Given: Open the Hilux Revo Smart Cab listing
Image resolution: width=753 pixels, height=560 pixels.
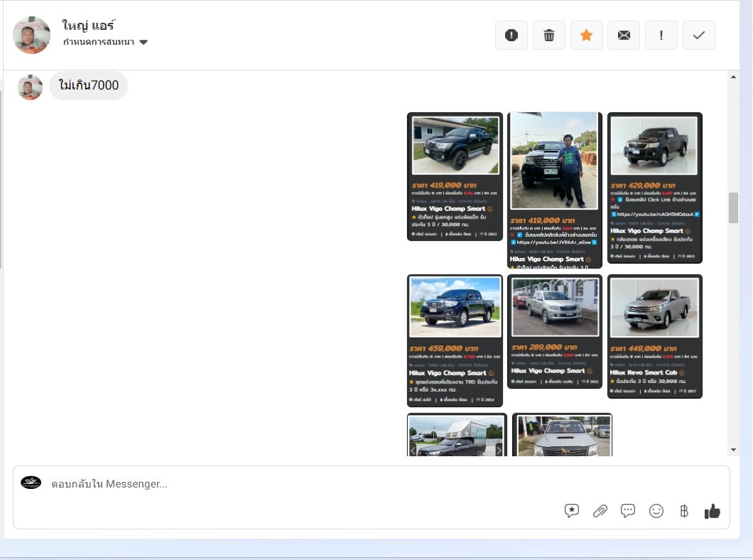Looking at the screenshot, I should pos(654,336).
